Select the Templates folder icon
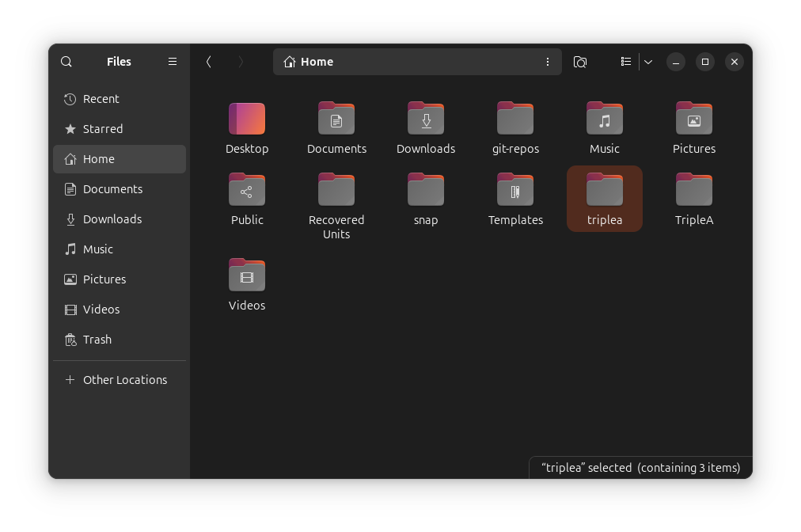Viewport: 801px width, 532px height. 515,189
